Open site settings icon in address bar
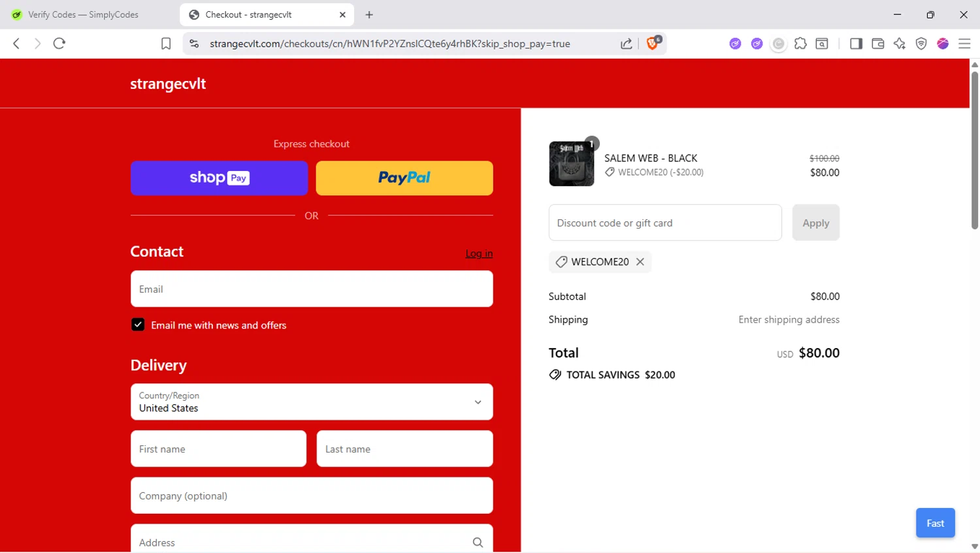Viewport: 980px width, 553px height. (x=194, y=44)
